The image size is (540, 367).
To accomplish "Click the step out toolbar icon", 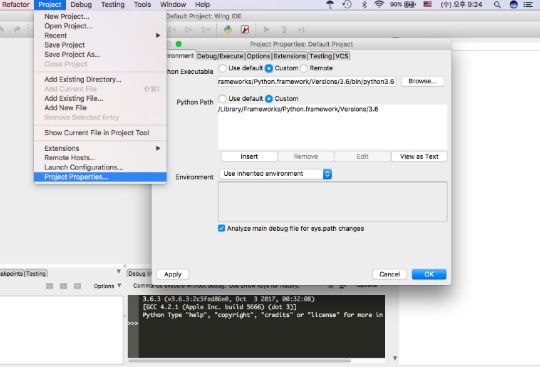I will coord(301,30).
